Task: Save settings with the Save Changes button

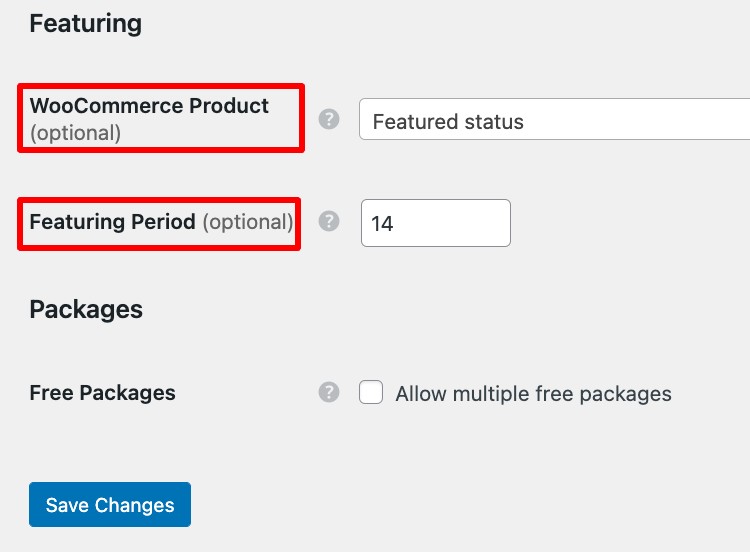Action: [x=110, y=505]
